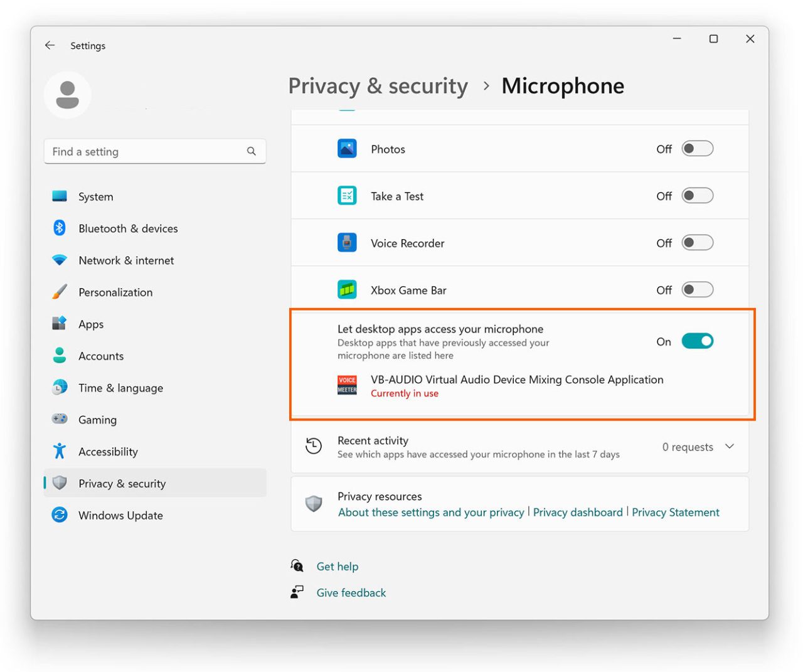Click the Take a Test app icon

click(347, 195)
